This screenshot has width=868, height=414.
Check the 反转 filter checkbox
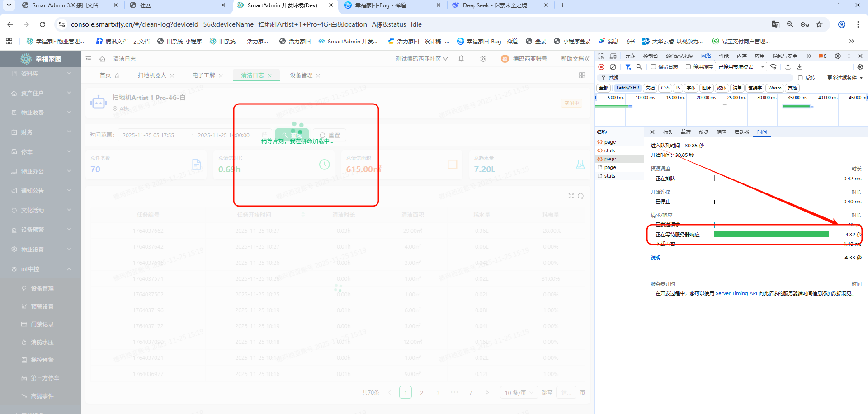point(800,78)
